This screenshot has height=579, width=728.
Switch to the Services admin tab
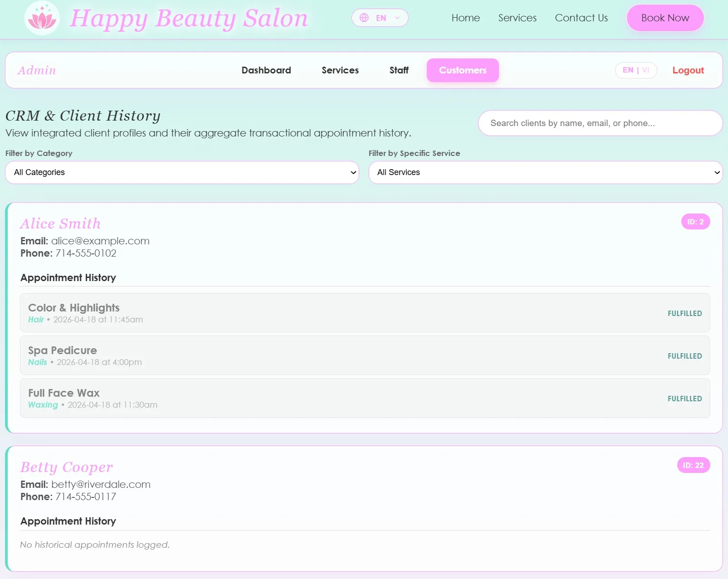coord(340,70)
